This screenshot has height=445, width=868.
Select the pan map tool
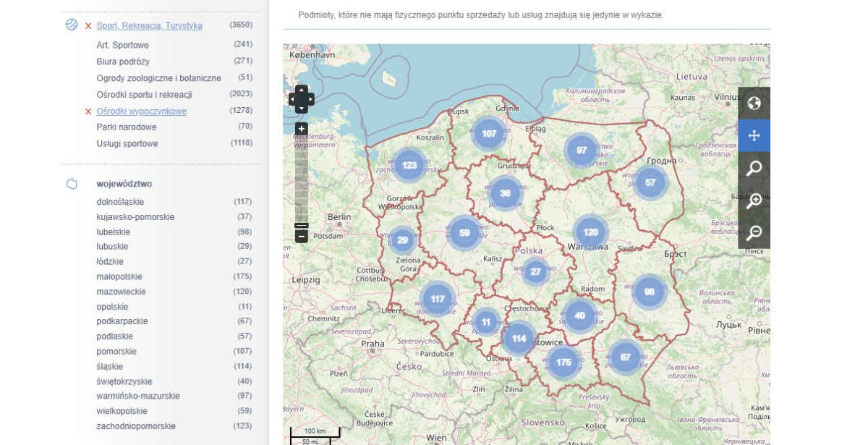point(754,135)
